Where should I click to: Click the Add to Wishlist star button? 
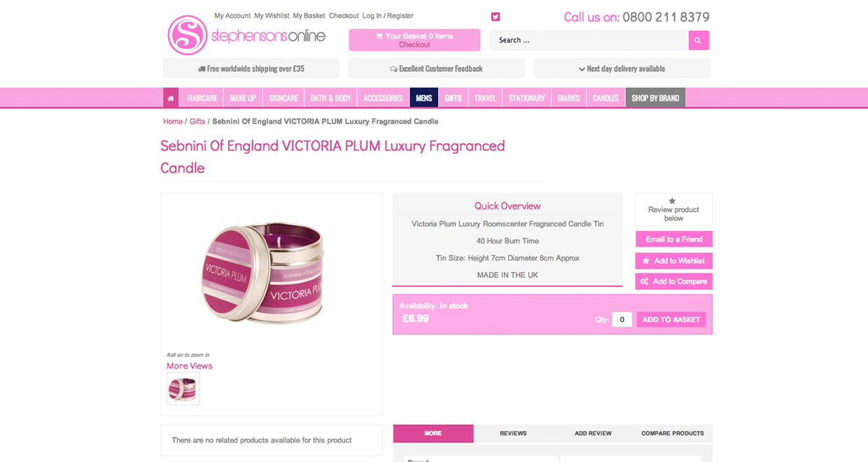[x=673, y=261]
